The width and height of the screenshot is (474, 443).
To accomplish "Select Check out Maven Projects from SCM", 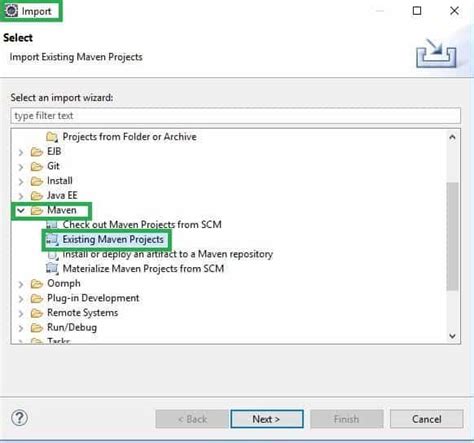I will pos(142,224).
